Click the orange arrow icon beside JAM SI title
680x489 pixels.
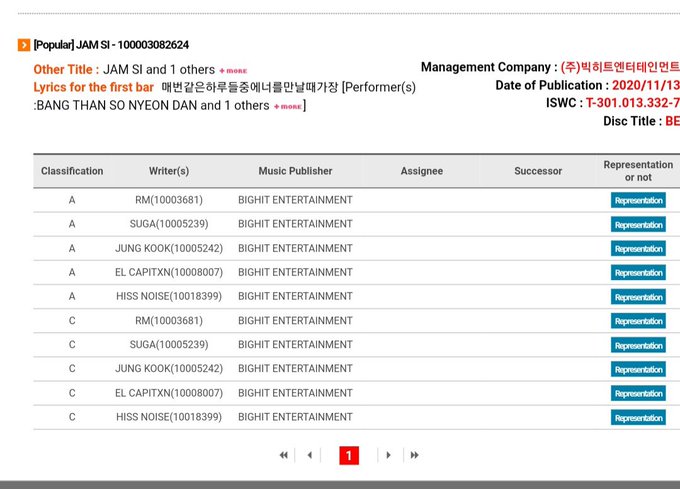(24, 45)
